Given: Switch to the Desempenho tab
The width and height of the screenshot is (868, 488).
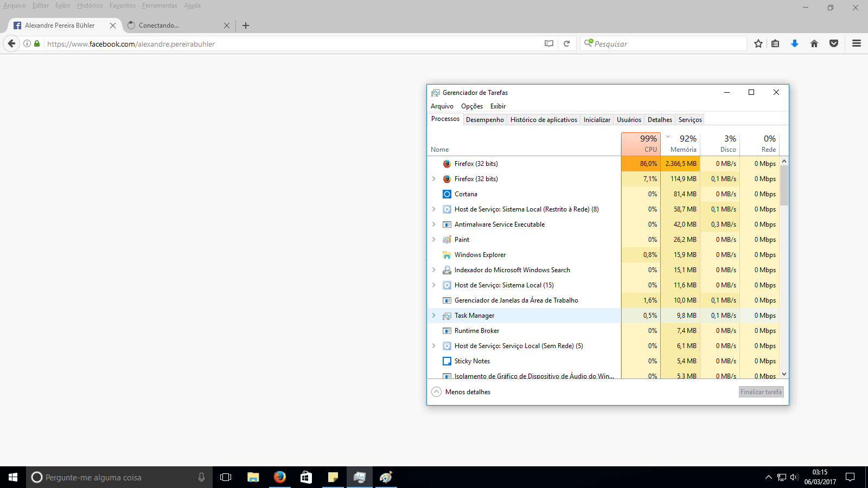Looking at the screenshot, I should pyautogui.click(x=484, y=120).
